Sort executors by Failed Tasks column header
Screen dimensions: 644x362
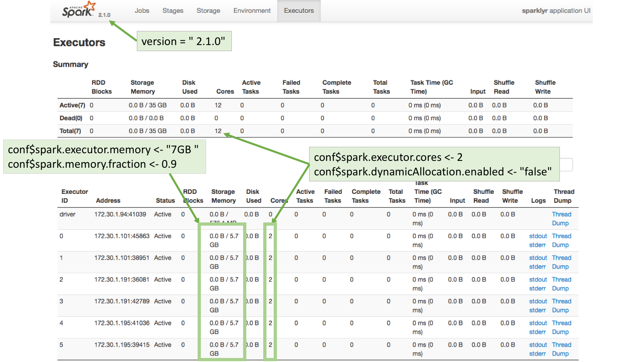(x=333, y=196)
